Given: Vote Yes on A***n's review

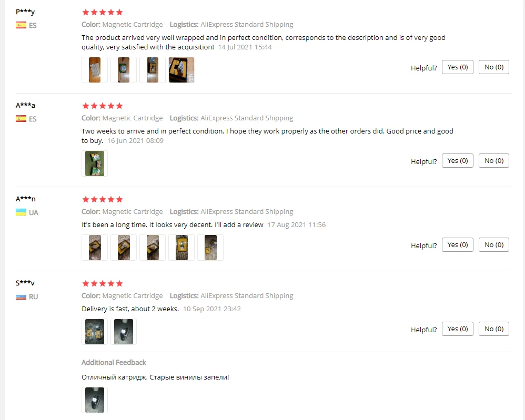Looking at the screenshot, I should click(x=457, y=244).
